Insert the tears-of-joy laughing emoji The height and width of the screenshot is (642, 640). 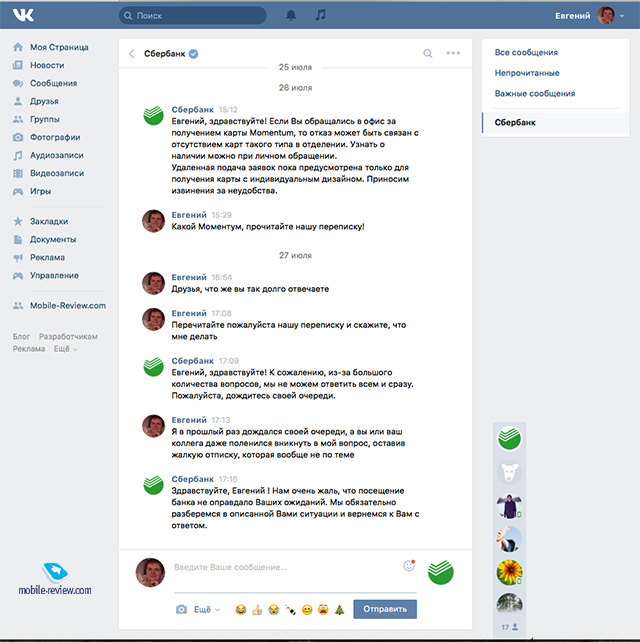[241, 610]
